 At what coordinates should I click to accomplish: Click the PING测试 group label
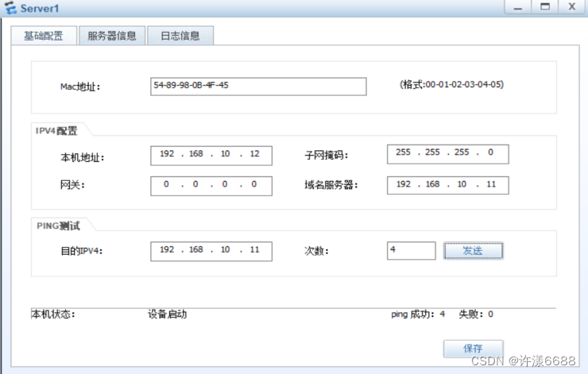[x=58, y=226]
